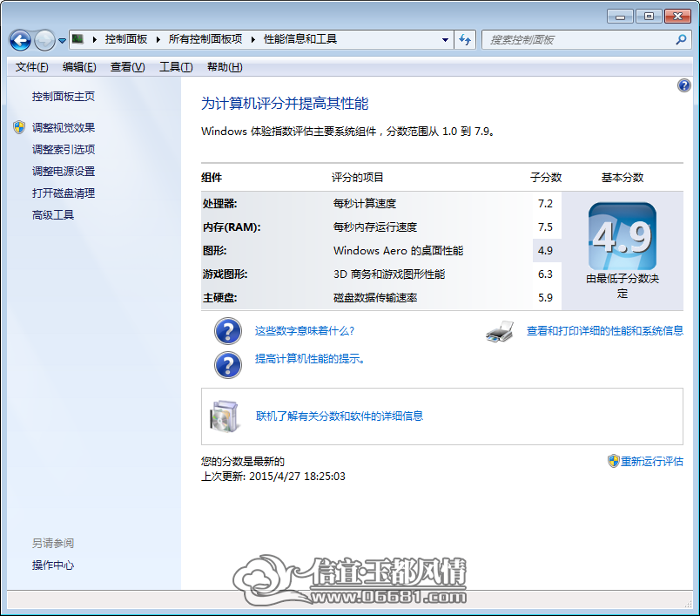This screenshot has width=700, height=616.
Task: Open the address bar history dropdown
Action: pyautogui.click(x=445, y=40)
